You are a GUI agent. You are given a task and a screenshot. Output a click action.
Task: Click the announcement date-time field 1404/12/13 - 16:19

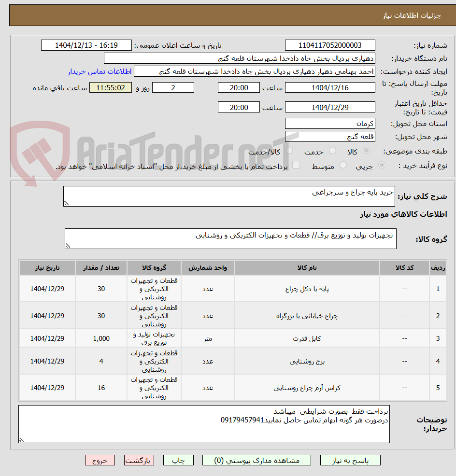click(86, 45)
